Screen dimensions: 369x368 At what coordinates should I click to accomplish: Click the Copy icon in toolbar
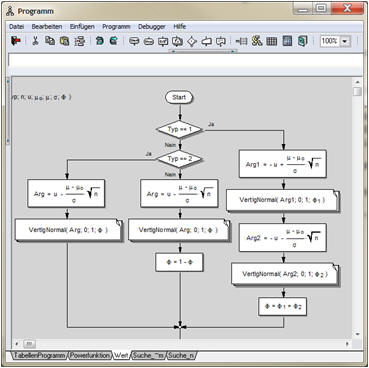pyautogui.click(x=50, y=41)
